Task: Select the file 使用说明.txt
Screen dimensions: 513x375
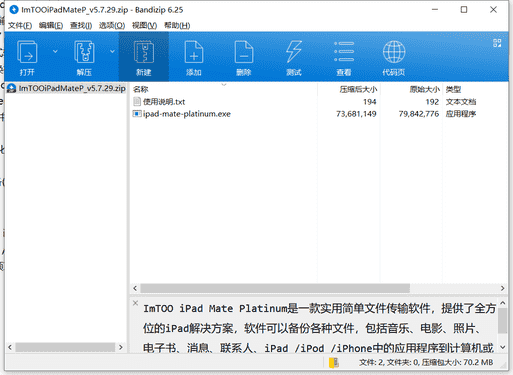Action: (164, 102)
